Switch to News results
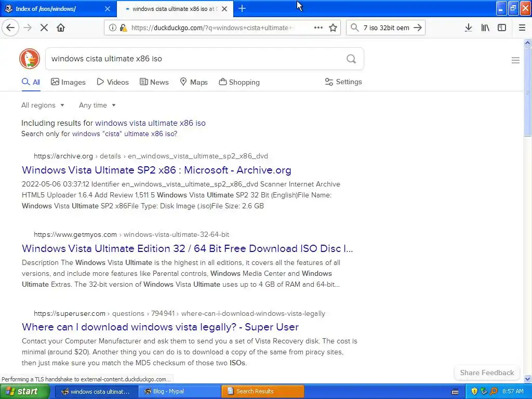 tap(154, 82)
